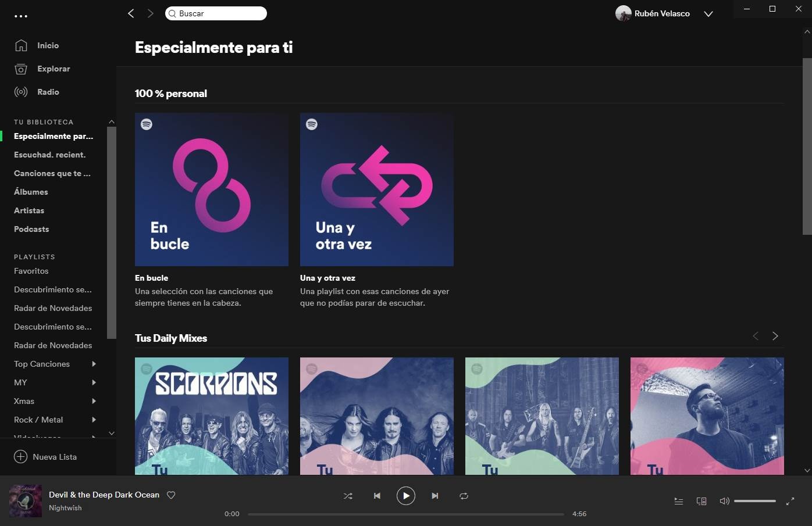Image resolution: width=812 pixels, height=526 pixels.
Task: Expand the Top Canciones folder arrow
Action: pyautogui.click(x=94, y=364)
